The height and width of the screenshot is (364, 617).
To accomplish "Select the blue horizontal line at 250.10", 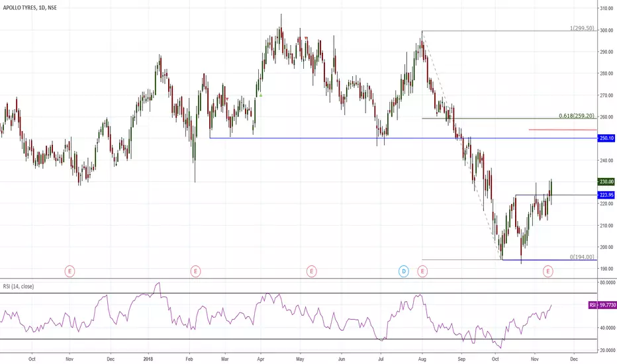I will click(x=403, y=138).
